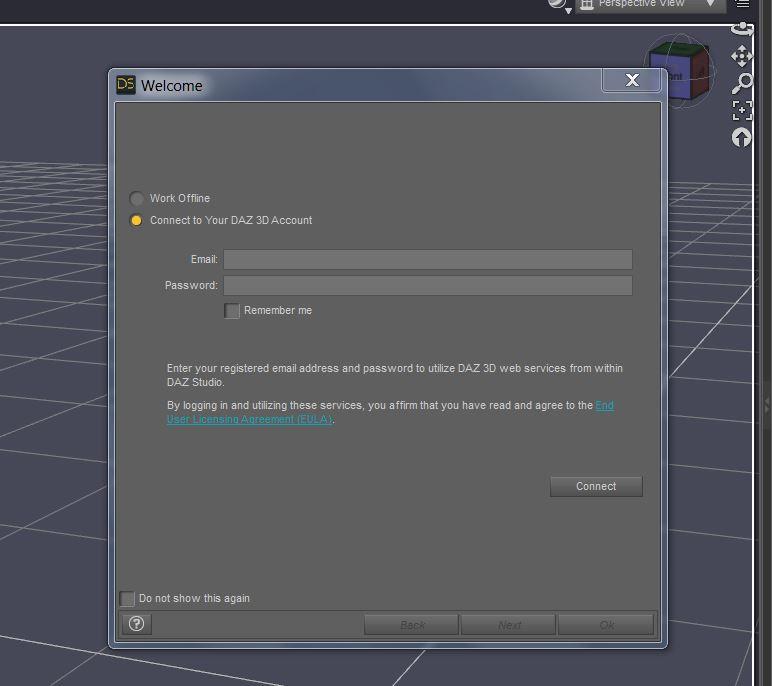Click the view cube in viewport
Viewport: 772px width, 686px height.
click(x=679, y=70)
